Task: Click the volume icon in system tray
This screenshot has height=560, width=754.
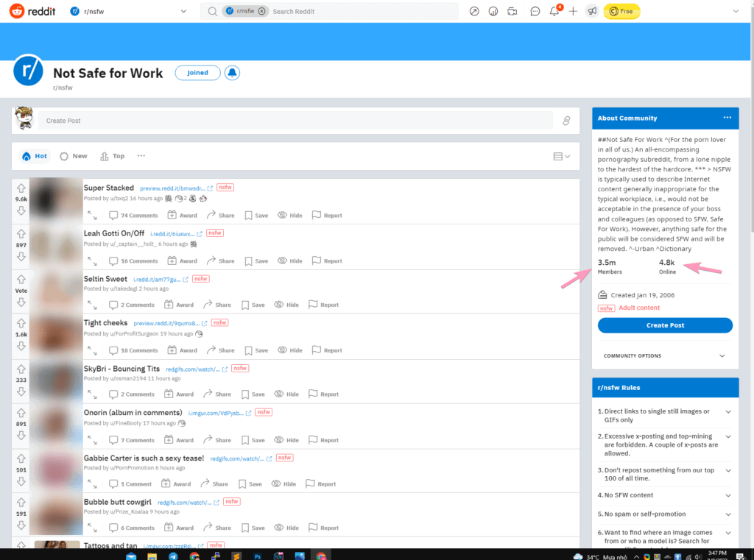Action: click(698, 556)
